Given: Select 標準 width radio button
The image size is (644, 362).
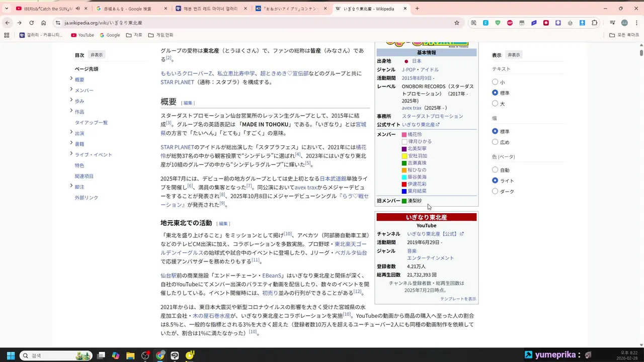Looking at the screenshot, I should [x=495, y=131].
